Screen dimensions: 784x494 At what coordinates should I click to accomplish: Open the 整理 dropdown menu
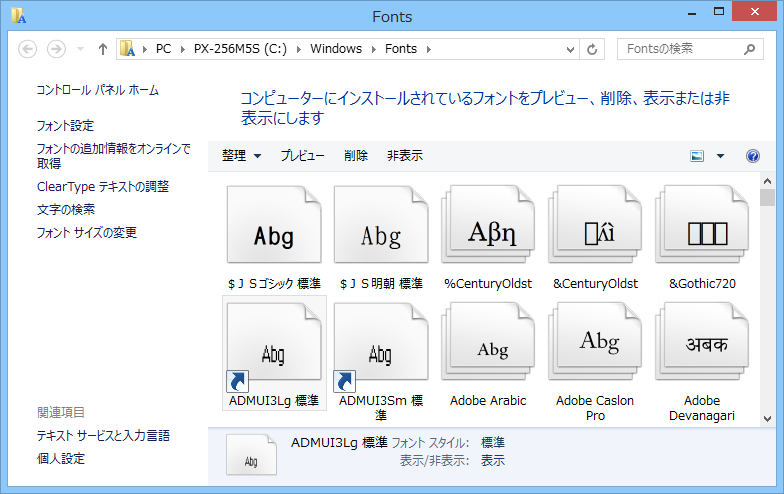(242, 156)
